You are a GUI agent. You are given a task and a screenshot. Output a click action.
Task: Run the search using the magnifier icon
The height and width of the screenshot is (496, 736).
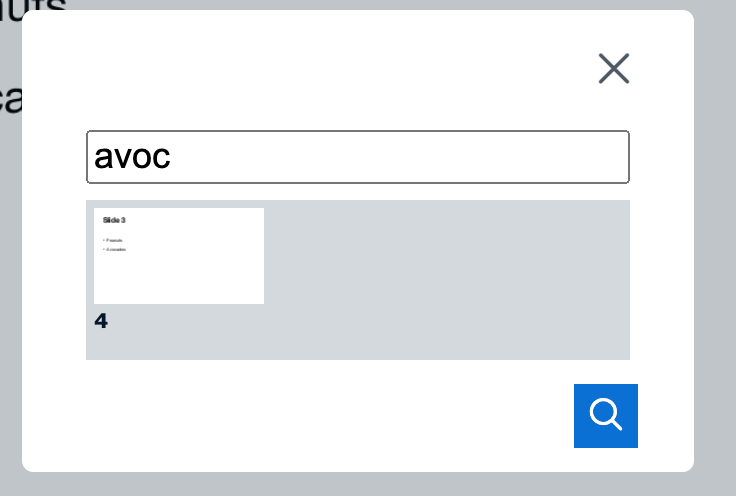[606, 416]
